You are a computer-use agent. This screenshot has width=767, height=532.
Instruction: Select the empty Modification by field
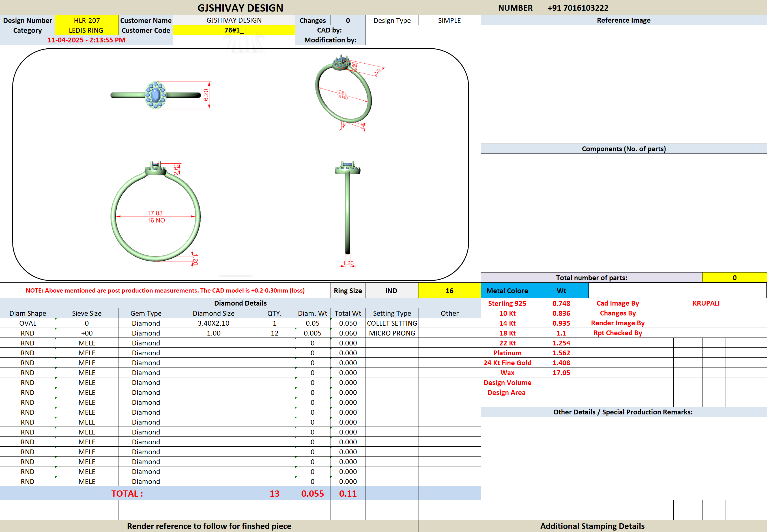point(423,40)
